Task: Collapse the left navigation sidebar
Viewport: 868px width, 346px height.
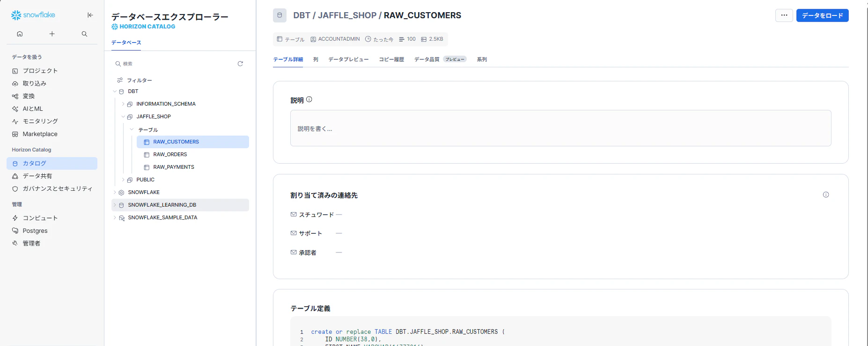Action: 90,15
